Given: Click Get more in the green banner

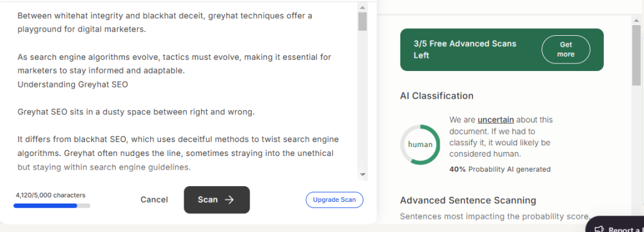Looking at the screenshot, I should (565, 50).
